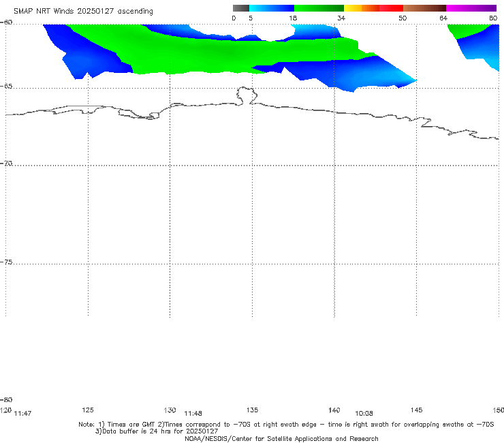Click the color bar label '5'
The image size is (504, 443).
pyautogui.click(x=251, y=18)
